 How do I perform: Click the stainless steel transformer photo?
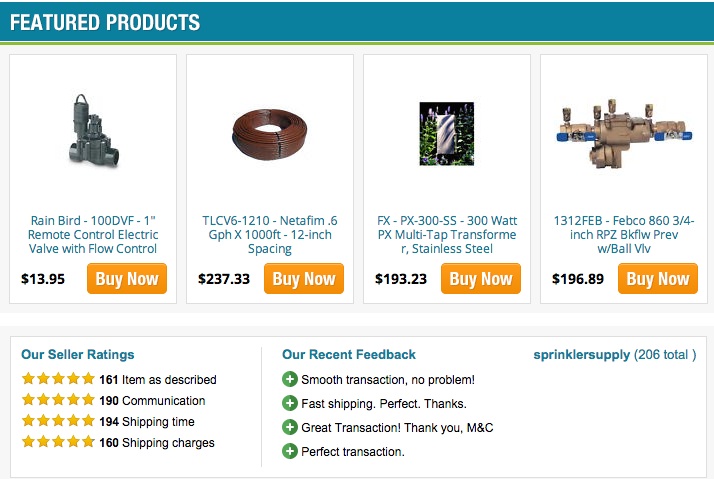[x=447, y=133]
